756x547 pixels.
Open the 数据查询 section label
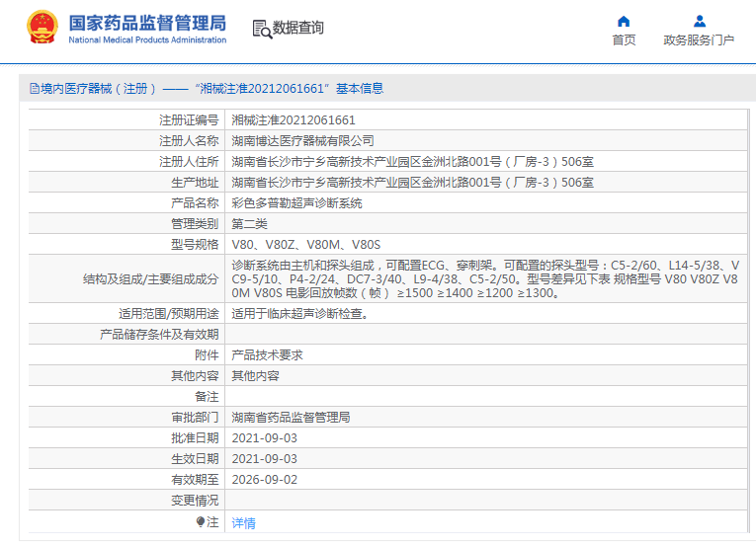click(x=297, y=28)
